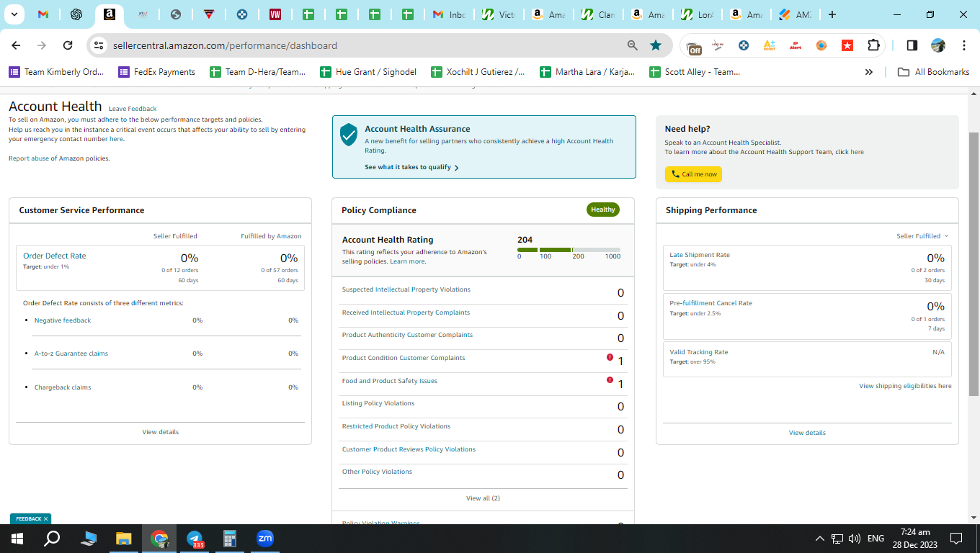Switch to the ChatGPT tab
Screen dimensions: 980x553
click(x=76, y=14)
